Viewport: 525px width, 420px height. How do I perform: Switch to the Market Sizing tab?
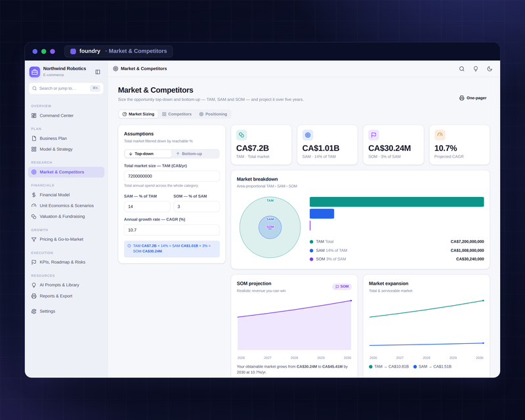(x=138, y=114)
